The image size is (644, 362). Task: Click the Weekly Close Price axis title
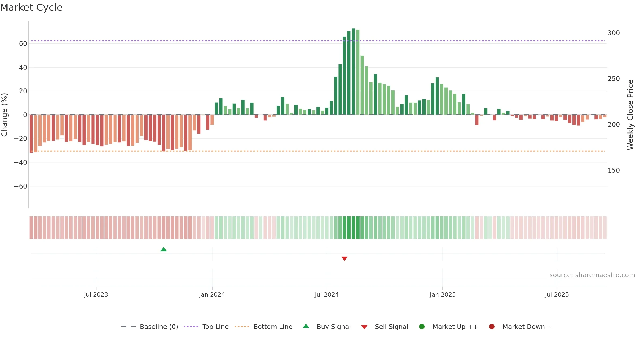coord(630,115)
